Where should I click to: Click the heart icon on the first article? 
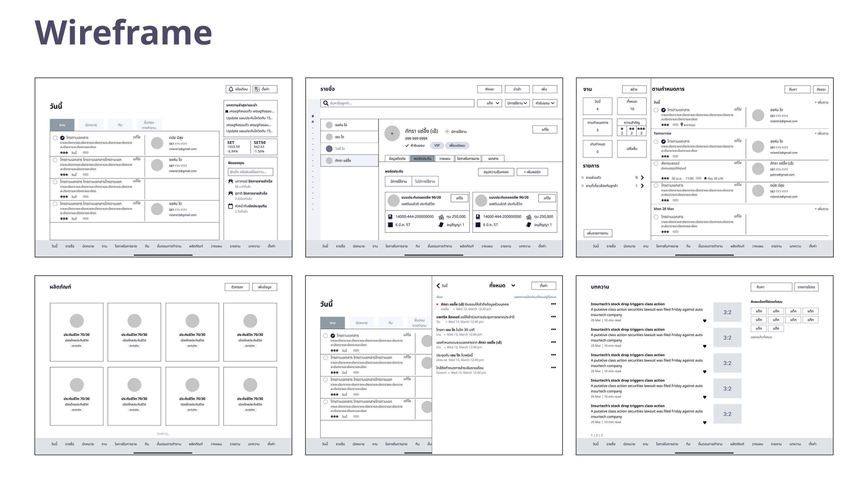pos(705,321)
